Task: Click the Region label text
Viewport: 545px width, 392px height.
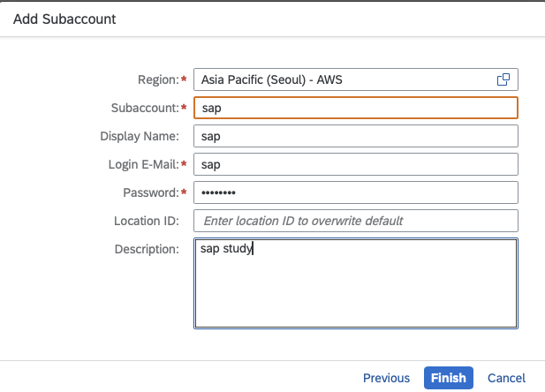Action: (x=157, y=79)
